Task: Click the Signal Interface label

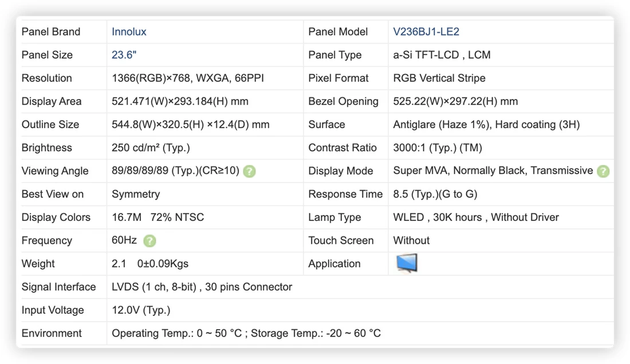Action: click(58, 287)
